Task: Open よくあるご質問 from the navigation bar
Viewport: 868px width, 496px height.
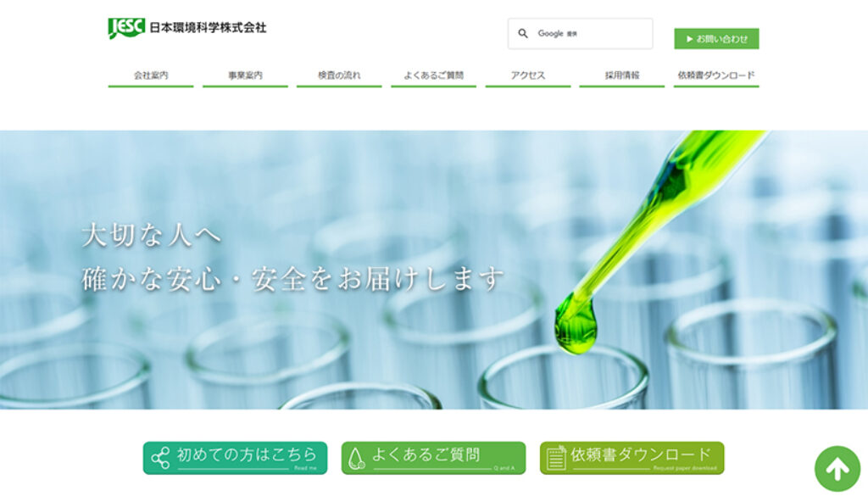Action: [x=437, y=75]
